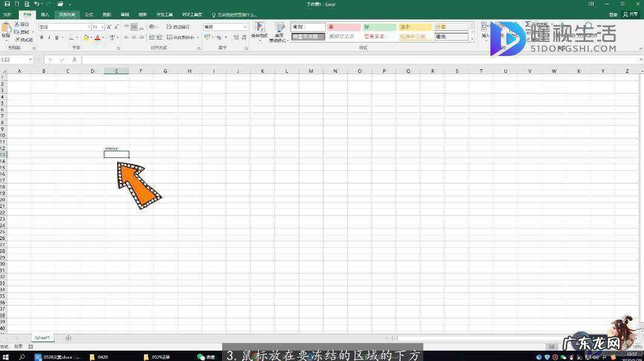Add a new sheet with plus icon
Viewport: 644px width, 361px height.
68,338
